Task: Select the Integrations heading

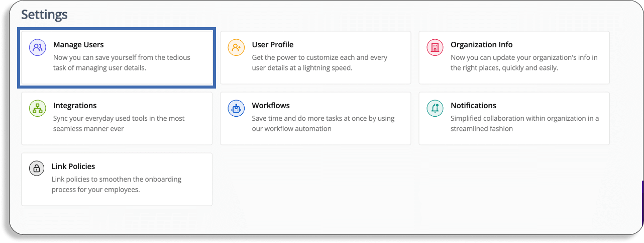Action: (75, 106)
